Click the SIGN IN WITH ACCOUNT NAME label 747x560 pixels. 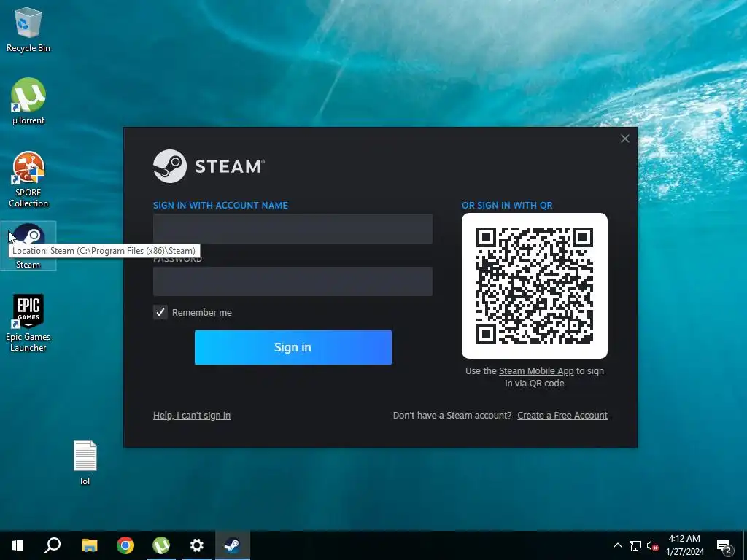click(220, 205)
